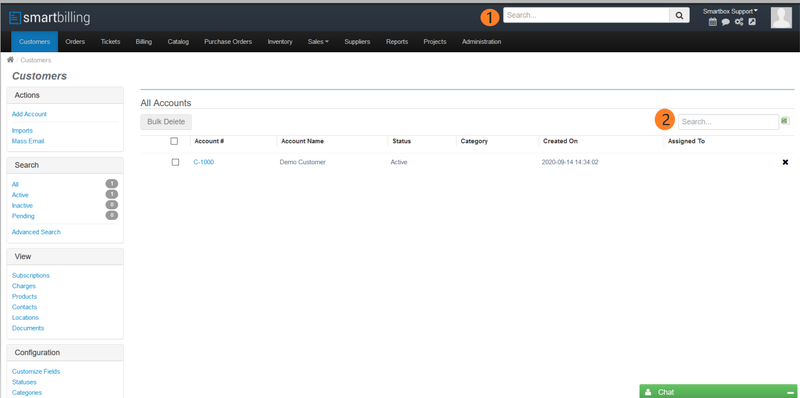Select the Customers menu tab

[35, 42]
